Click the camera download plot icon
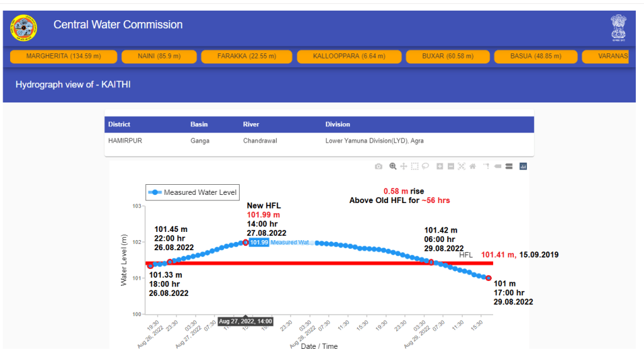644x357 pixels. 379,167
